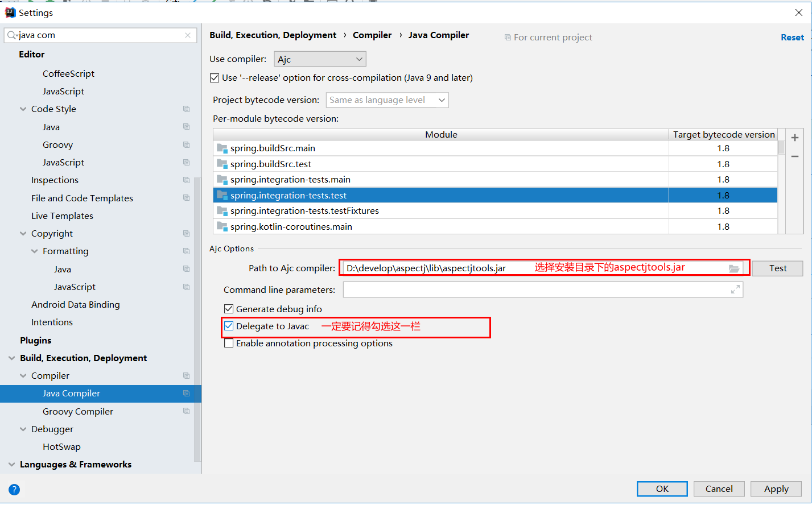Click the search magnifier icon
This screenshot has height=505, width=812.
(11, 35)
